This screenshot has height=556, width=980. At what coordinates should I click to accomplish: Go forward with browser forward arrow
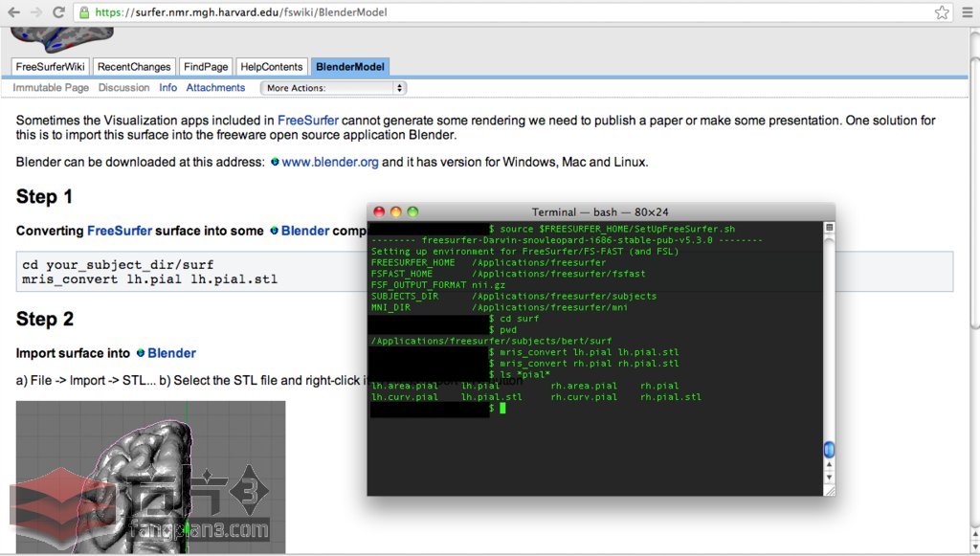pos(35,11)
